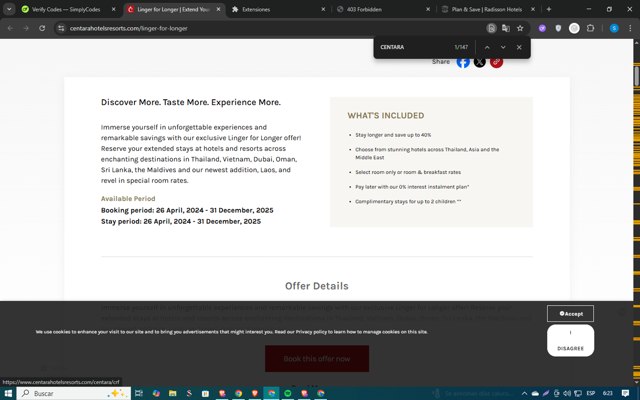Switch to Plan & Save Radisson Hotels tab
The width and height of the screenshot is (640, 400).
click(487, 9)
